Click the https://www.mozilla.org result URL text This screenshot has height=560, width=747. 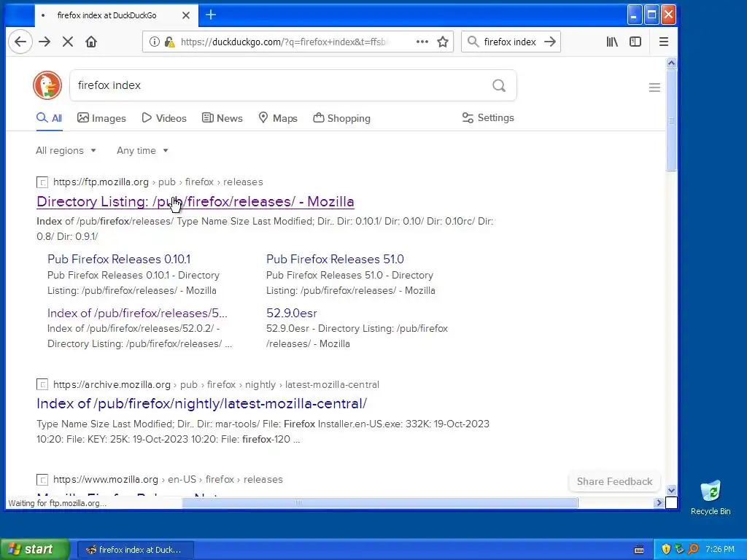[106, 480]
